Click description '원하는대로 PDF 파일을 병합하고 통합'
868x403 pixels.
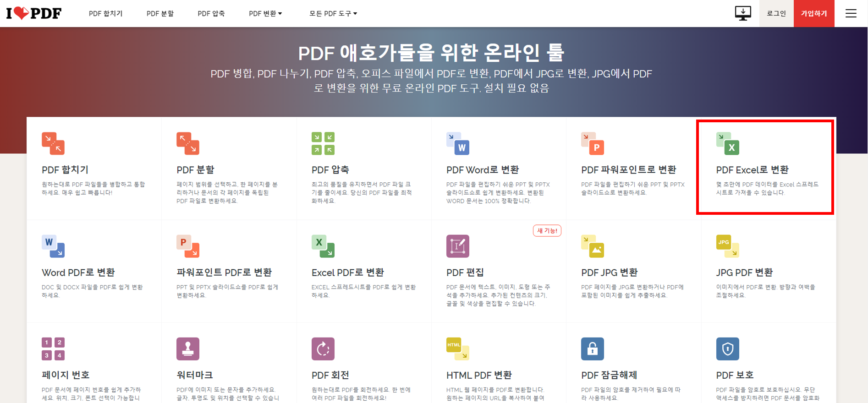point(93,184)
